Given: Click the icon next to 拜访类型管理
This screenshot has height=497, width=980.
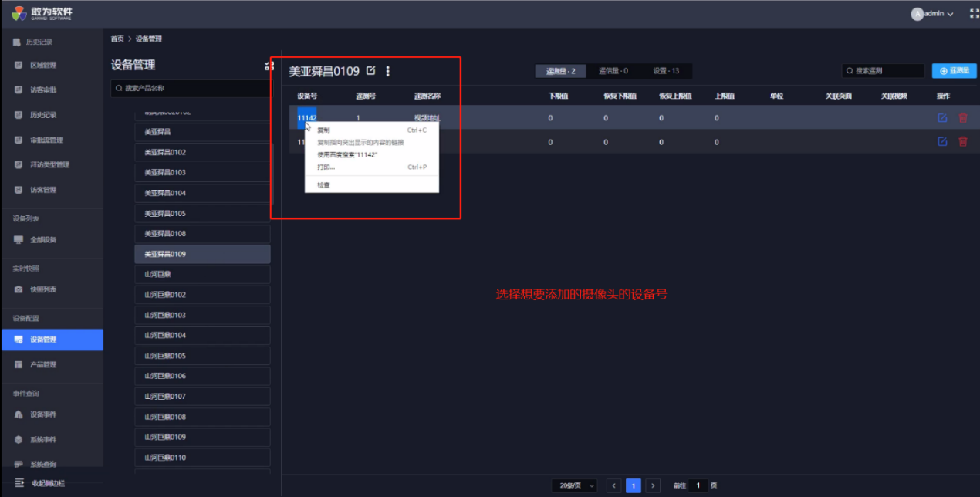Looking at the screenshot, I should (19, 164).
